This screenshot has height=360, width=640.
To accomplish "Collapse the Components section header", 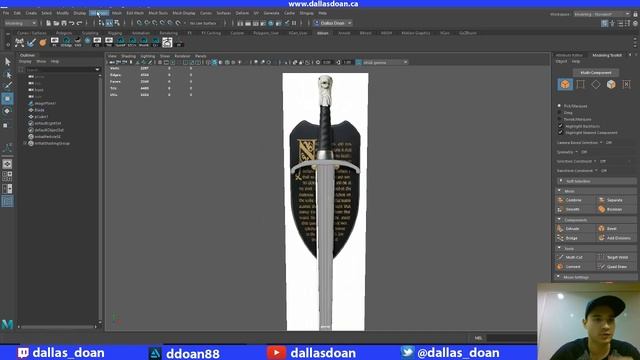I will point(596,220).
